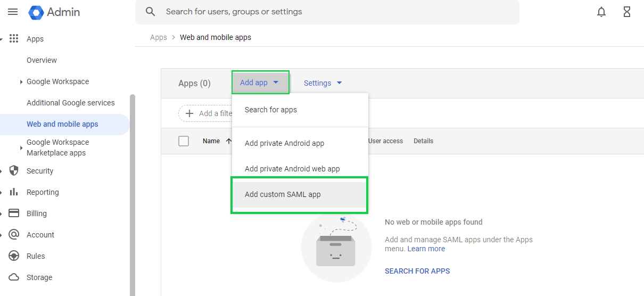The height and width of the screenshot is (296, 644).
Task: Click the Billing card icon
Action: pos(14,213)
